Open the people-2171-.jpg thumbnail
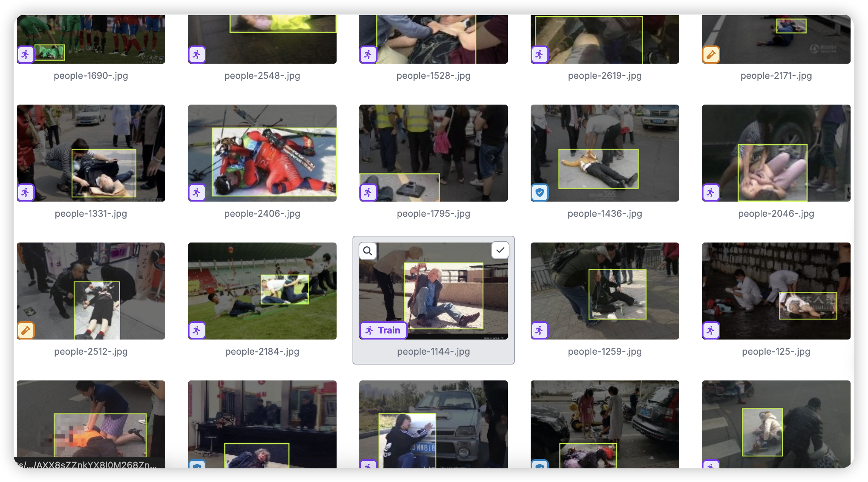The width and height of the screenshot is (868, 482). (x=776, y=39)
